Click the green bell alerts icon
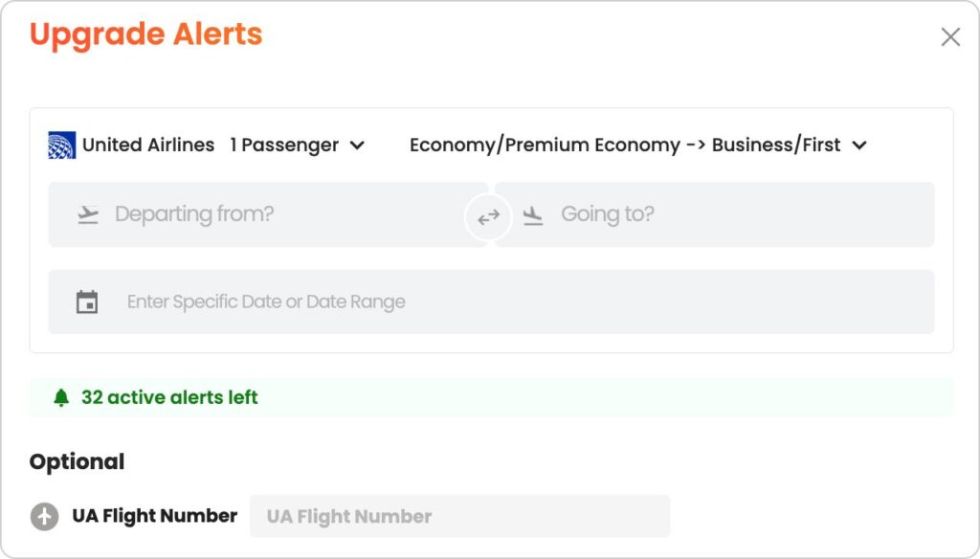 [x=60, y=397]
